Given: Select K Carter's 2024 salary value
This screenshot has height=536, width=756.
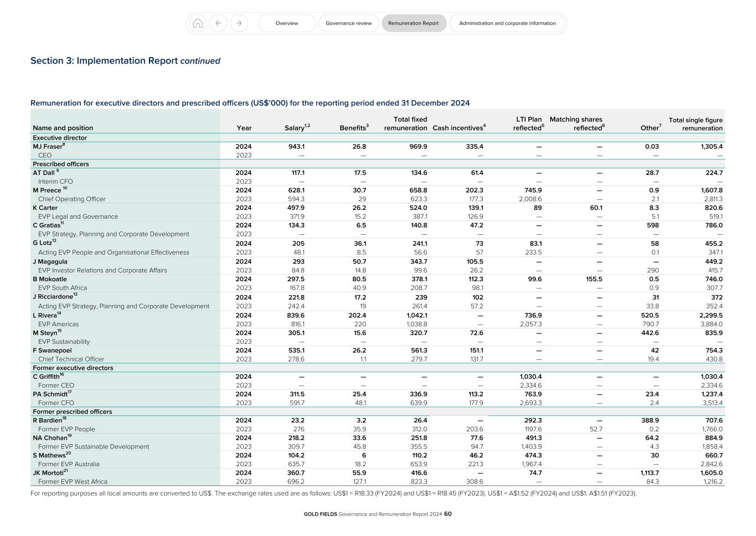Looking at the screenshot, I should (296, 208).
